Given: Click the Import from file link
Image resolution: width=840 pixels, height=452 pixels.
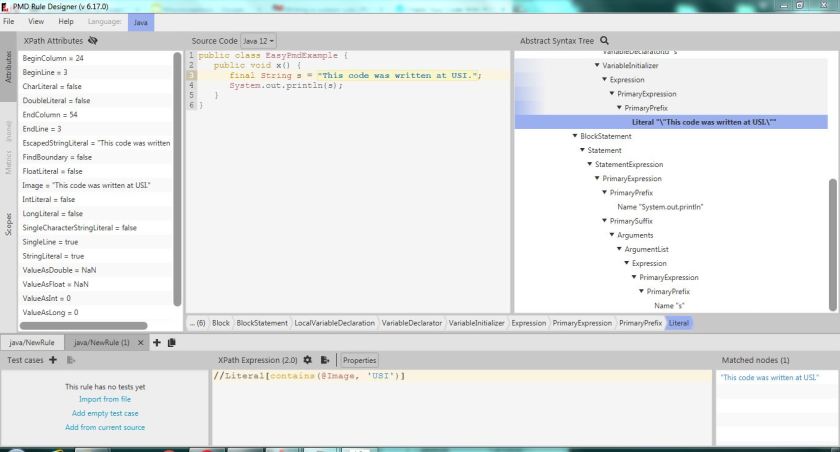Looking at the screenshot, I should (x=105, y=399).
